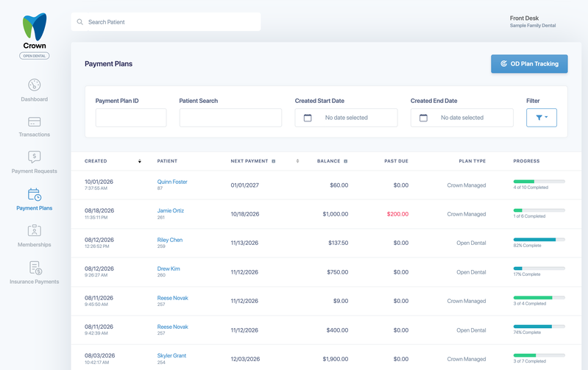Open Insurance Payments document icon

pyautogui.click(x=35, y=268)
